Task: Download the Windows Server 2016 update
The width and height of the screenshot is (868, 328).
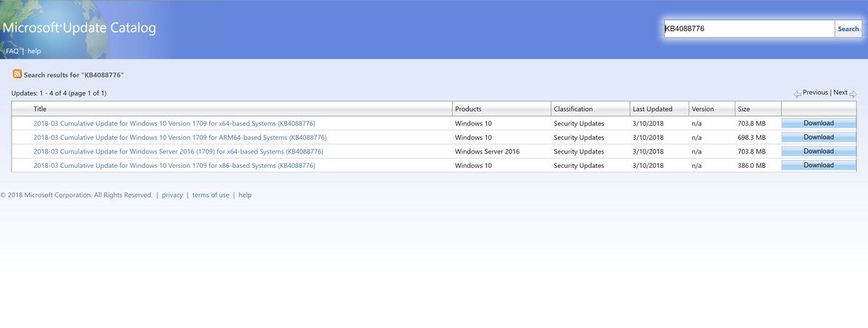Action: (x=819, y=151)
